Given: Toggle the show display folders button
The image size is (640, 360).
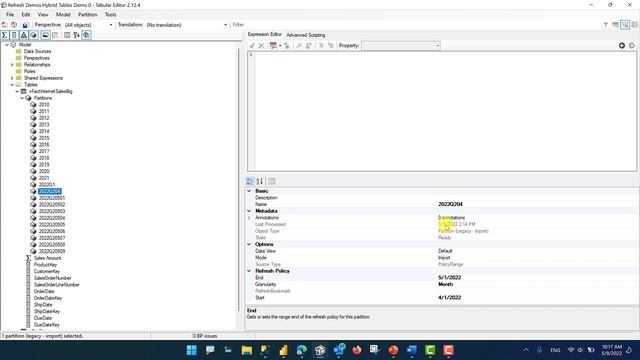Looking at the screenshot, I should [45, 35].
